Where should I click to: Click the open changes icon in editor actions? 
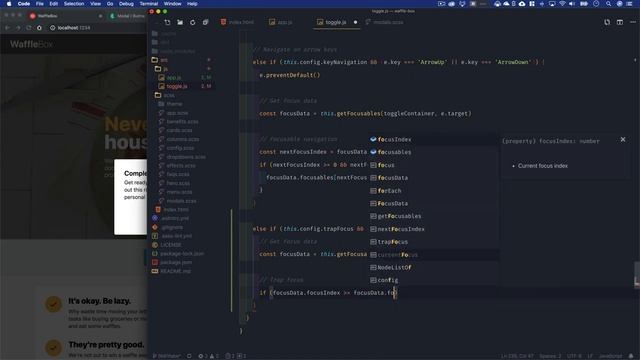pyautogui.click(x=607, y=22)
